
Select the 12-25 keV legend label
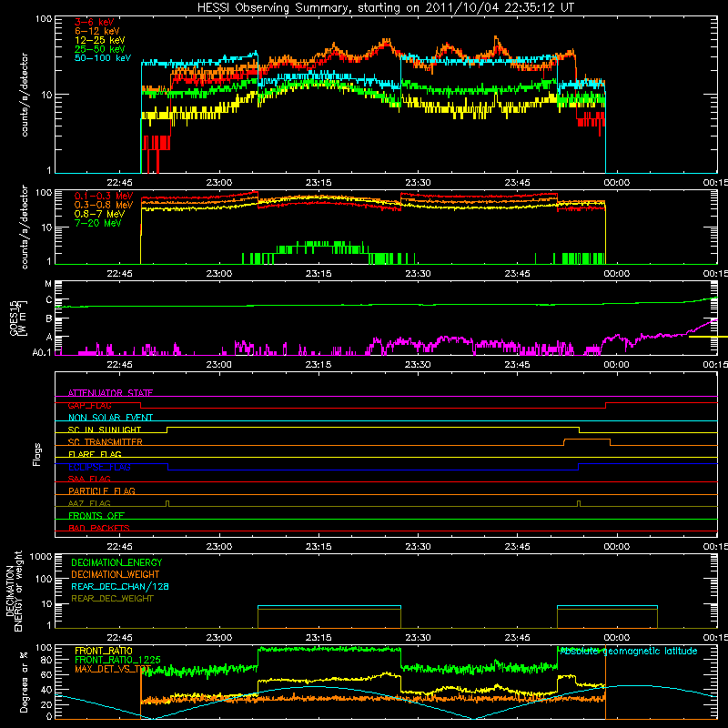[100, 40]
